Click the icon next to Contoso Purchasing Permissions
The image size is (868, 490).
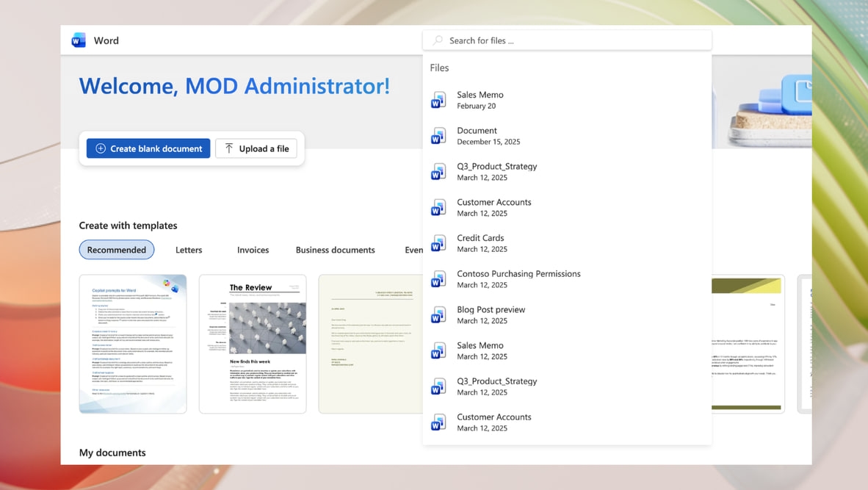438,279
